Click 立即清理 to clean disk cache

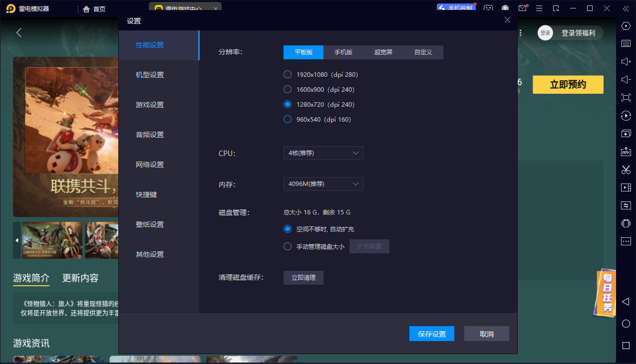click(303, 278)
